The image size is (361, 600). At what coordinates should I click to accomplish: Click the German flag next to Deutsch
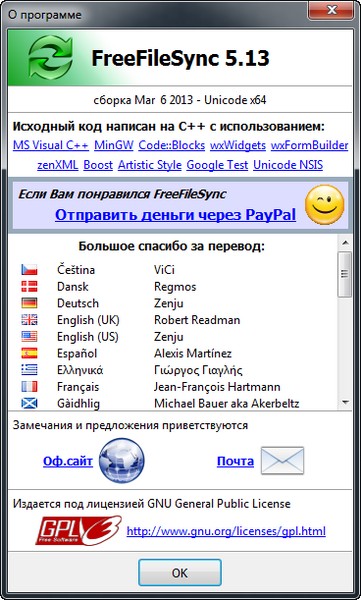[x=29, y=303]
